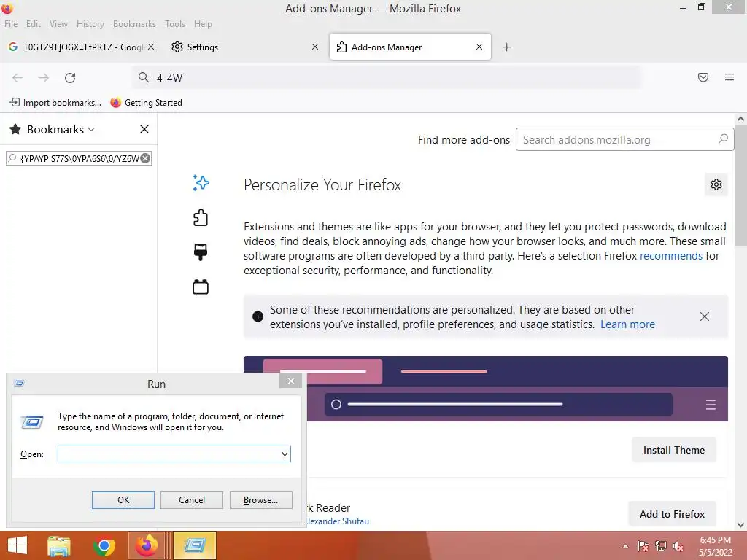Click the bookmarks sidebar search field

click(79, 158)
